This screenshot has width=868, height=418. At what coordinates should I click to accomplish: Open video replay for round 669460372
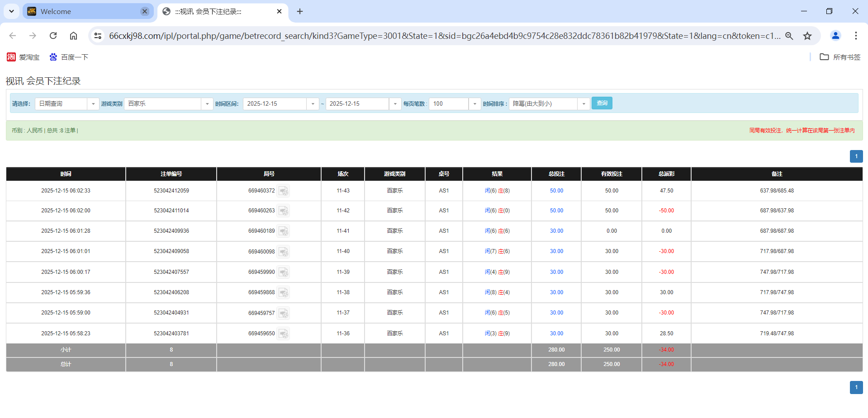[284, 191]
